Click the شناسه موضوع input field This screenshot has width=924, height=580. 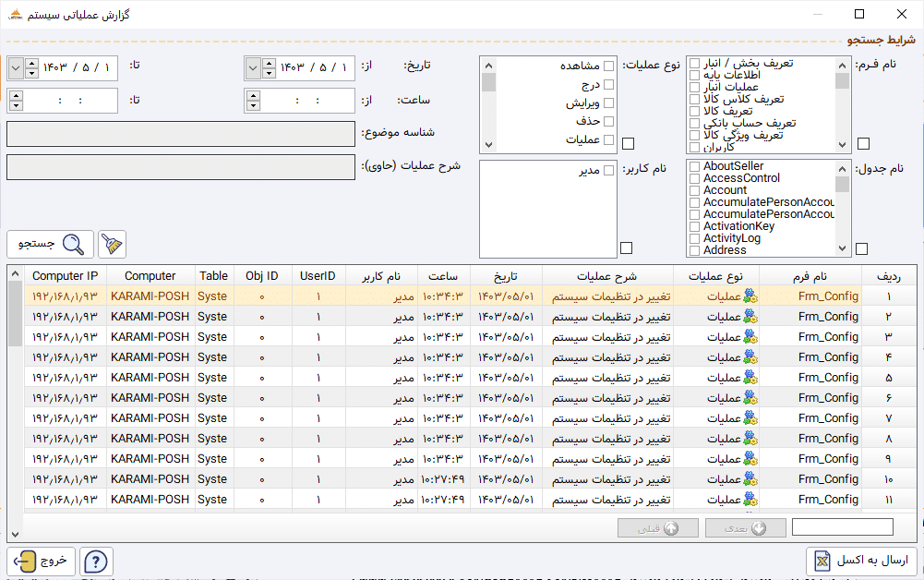click(x=181, y=134)
